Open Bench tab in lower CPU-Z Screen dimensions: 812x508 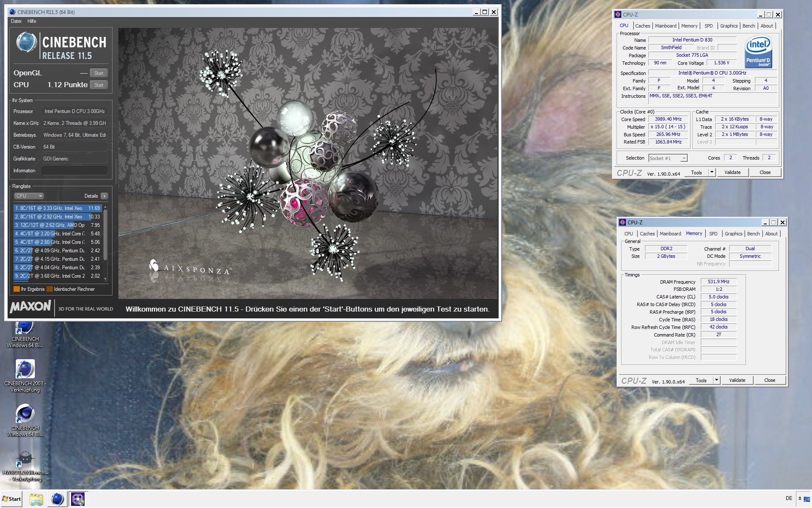pyautogui.click(x=753, y=234)
